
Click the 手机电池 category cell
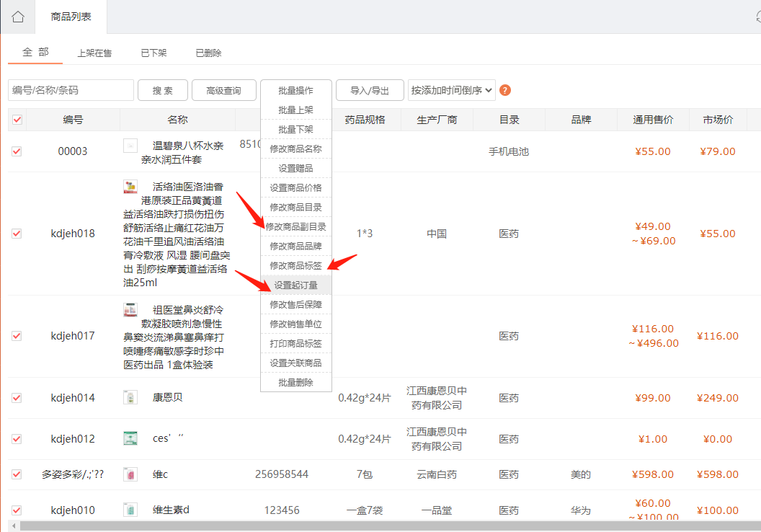[x=509, y=151]
